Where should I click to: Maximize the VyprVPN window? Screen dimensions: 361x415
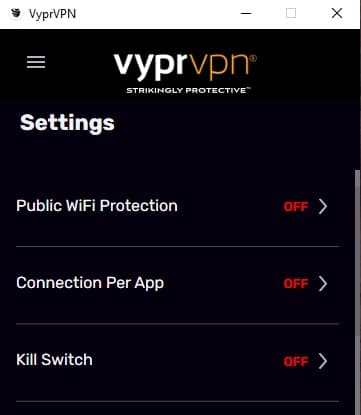click(291, 13)
